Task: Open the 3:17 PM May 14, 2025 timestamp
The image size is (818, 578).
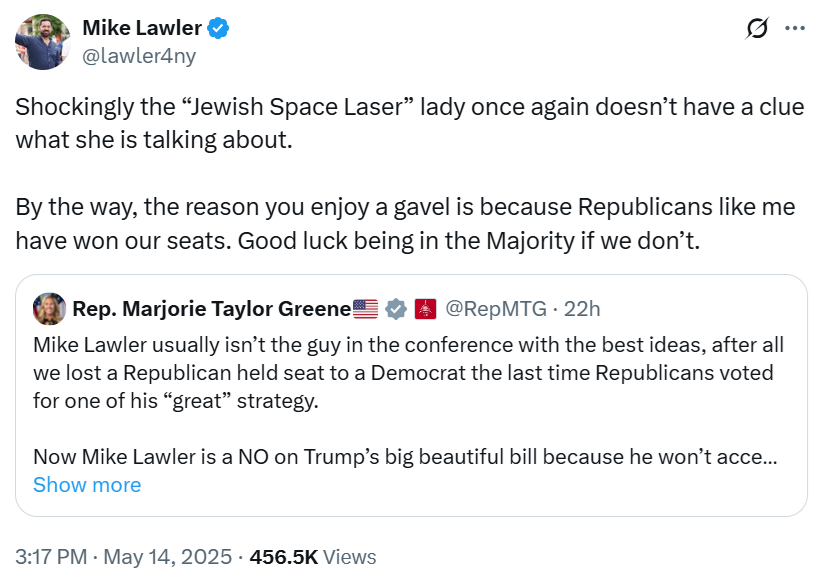Action: coord(124,557)
